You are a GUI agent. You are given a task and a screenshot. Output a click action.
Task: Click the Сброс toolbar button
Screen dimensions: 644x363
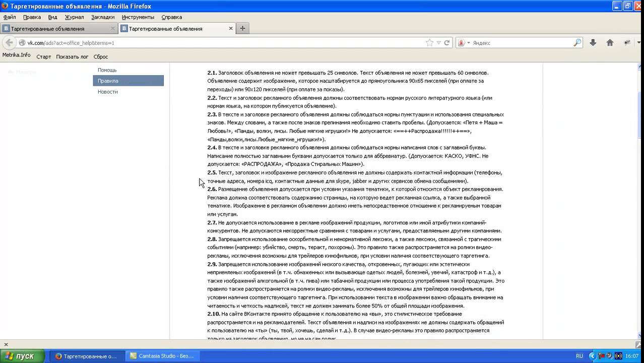[x=101, y=56]
